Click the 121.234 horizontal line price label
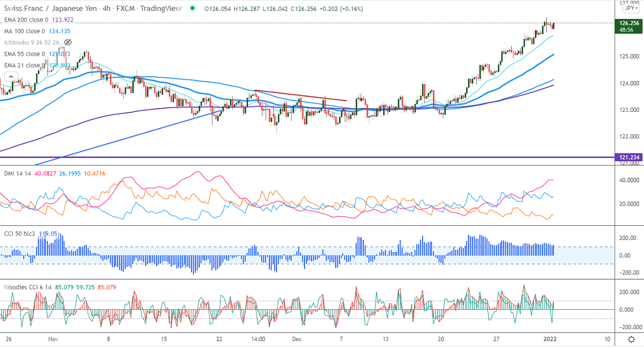Screen dimensions: 644x347 coord(629,157)
